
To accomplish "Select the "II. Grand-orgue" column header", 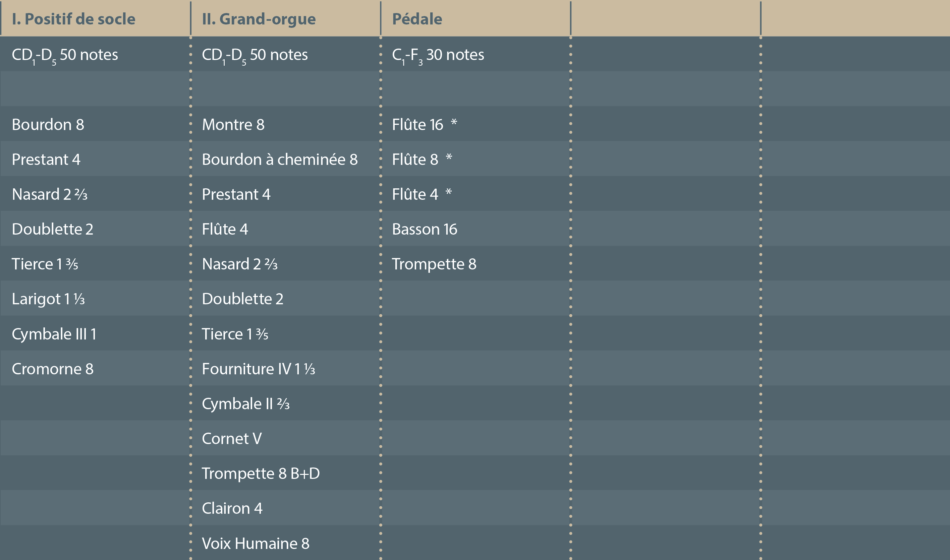I will click(259, 19).
